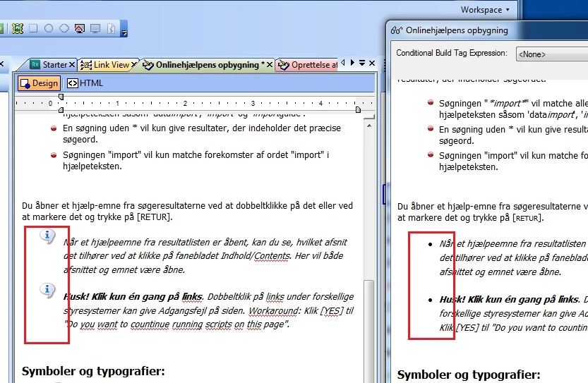Close the active document with the tab bar X

(x=372, y=63)
